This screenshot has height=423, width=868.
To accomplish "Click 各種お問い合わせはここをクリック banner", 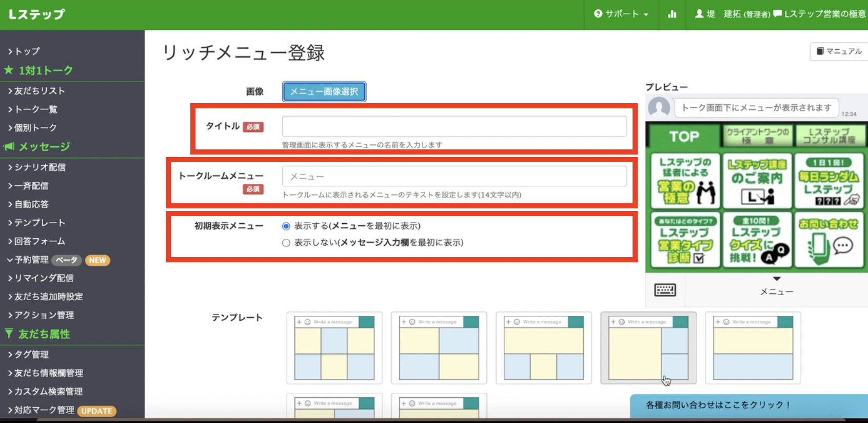I will 749,406.
